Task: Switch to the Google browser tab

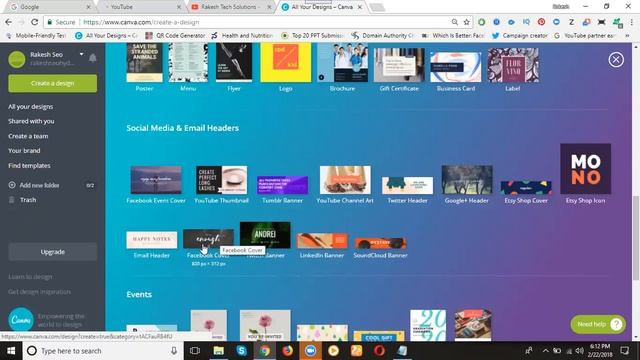Action: click(49, 7)
